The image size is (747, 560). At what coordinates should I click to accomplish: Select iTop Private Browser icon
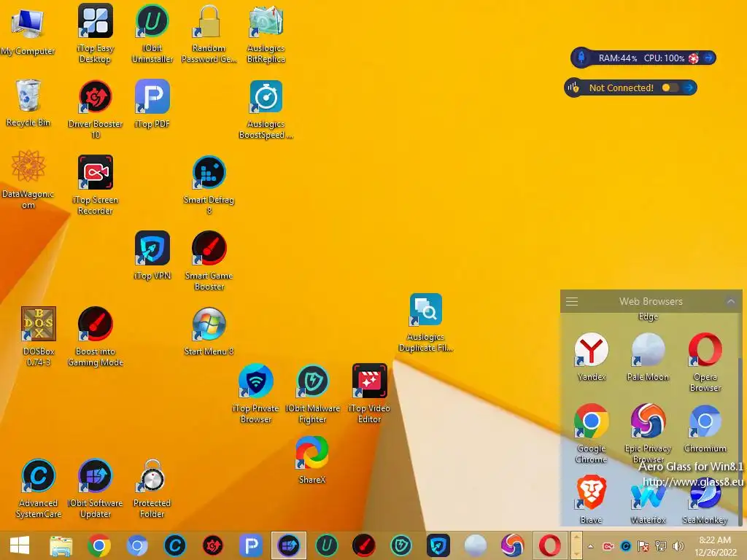[x=256, y=393]
